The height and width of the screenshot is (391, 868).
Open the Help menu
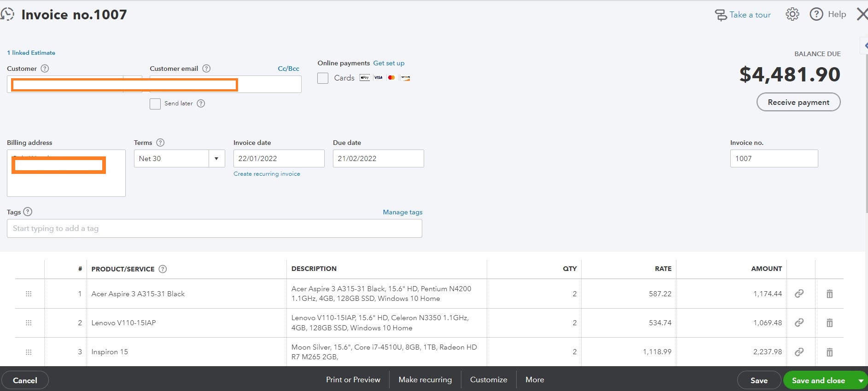pos(828,14)
